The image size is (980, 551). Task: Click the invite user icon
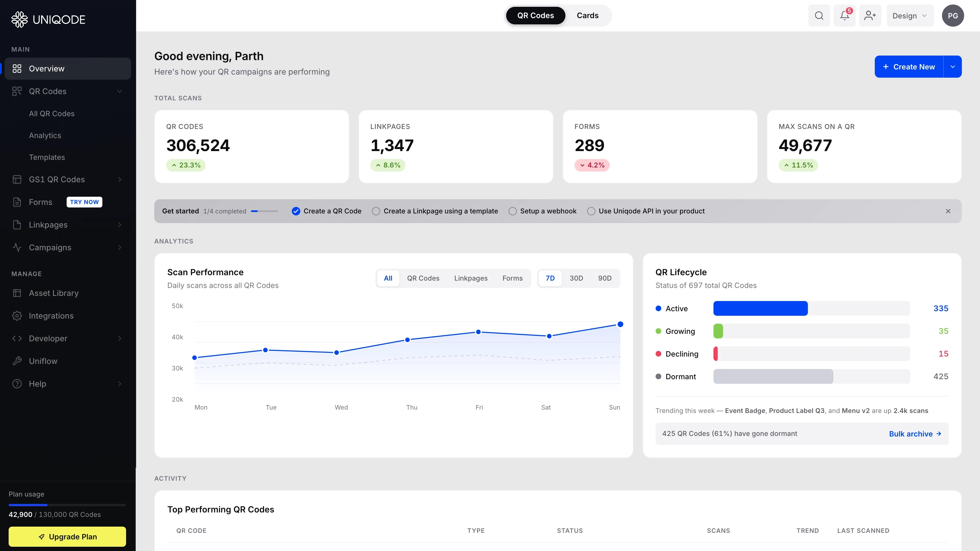pos(870,16)
